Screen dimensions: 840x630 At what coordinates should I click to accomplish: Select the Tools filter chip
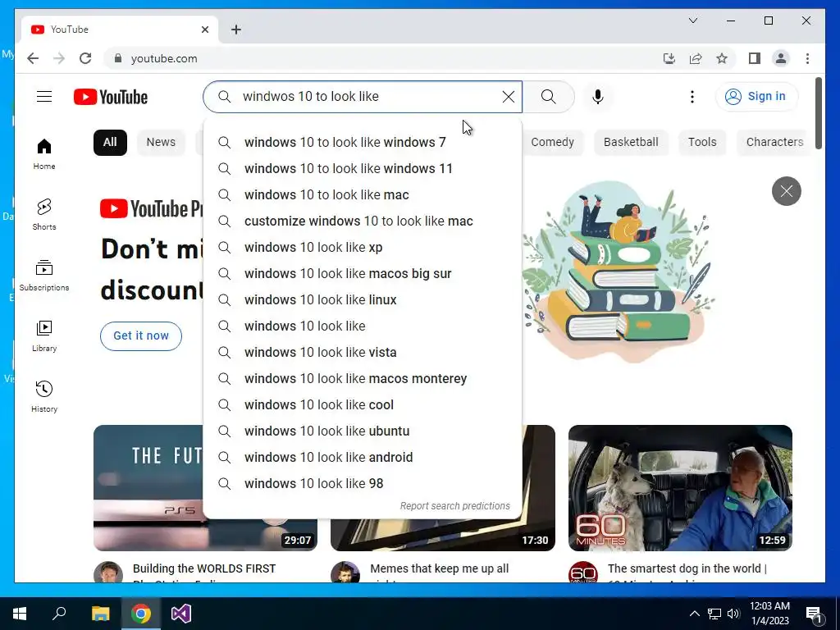pyautogui.click(x=702, y=142)
